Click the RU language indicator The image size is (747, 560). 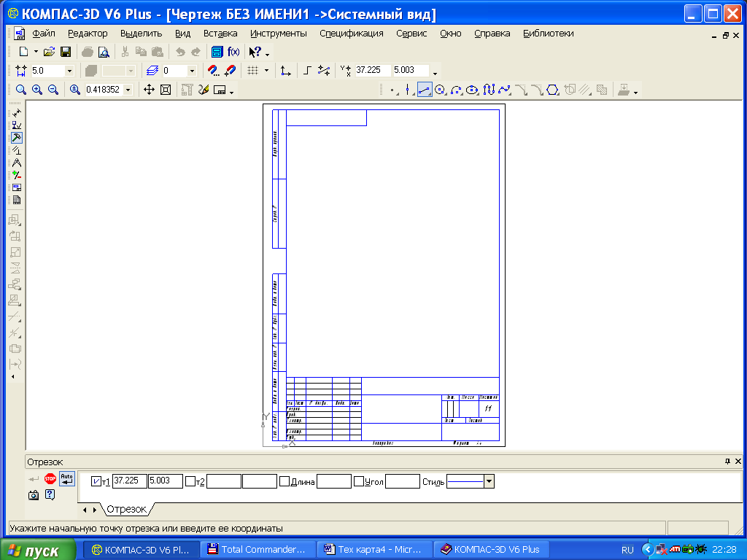point(627,550)
